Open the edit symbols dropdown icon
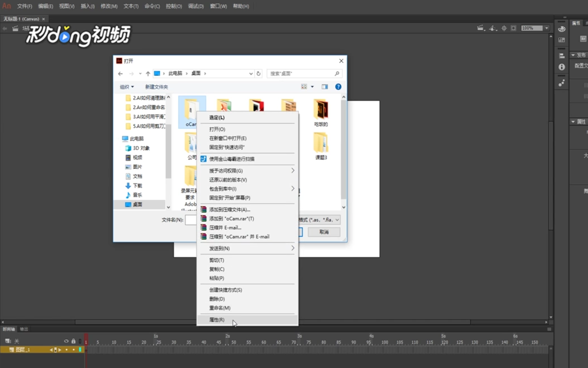This screenshot has height=368, width=588. point(493,28)
